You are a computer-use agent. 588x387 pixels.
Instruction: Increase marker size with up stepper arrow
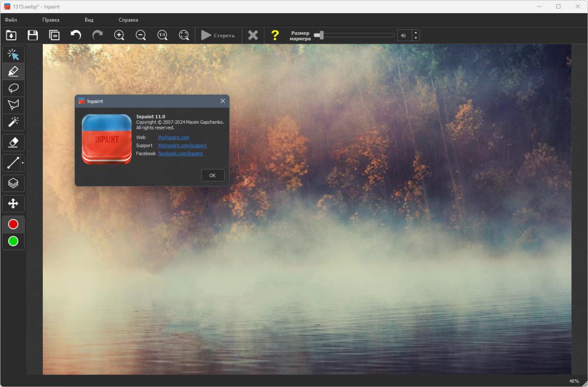pos(416,33)
